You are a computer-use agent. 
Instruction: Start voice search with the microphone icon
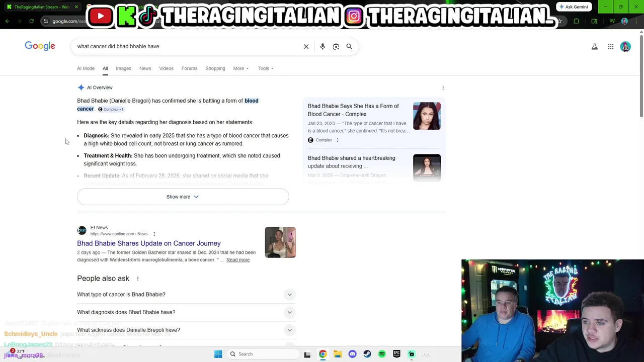pyautogui.click(x=323, y=46)
